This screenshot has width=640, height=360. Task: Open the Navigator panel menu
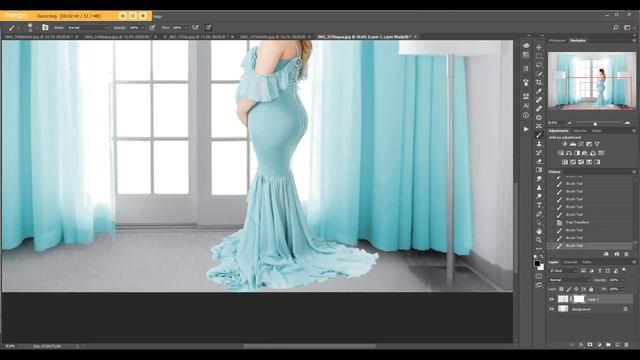coord(634,40)
